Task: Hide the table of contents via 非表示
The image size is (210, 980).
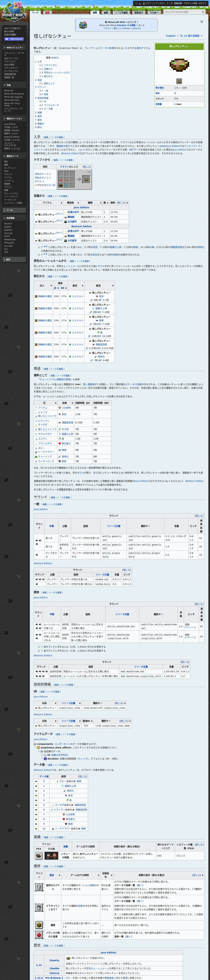Action: point(55,58)
